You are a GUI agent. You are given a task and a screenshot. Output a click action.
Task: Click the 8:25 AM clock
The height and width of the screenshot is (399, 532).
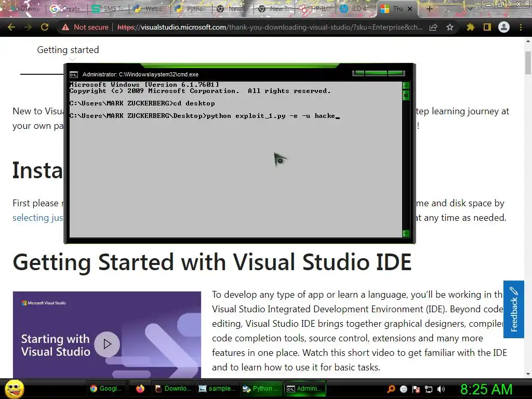[x=486, y=389]
